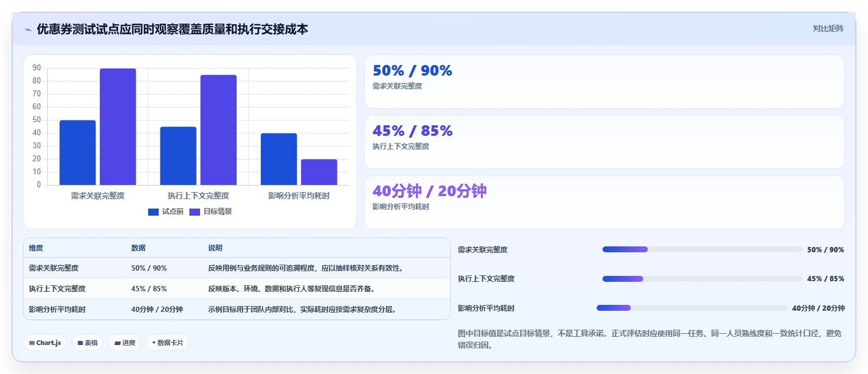Toggle the 目标情景 legend swatch
The image size is (868, 374).
click(x=195, y=212)
